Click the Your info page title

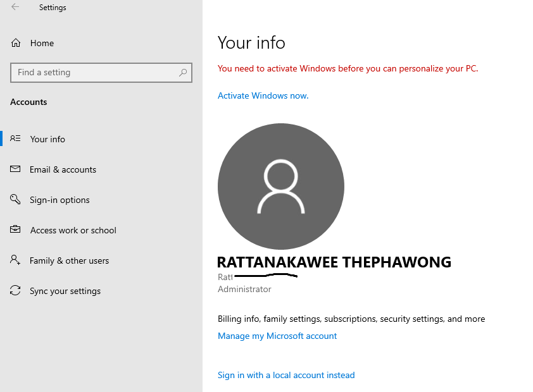click(251, 43)
